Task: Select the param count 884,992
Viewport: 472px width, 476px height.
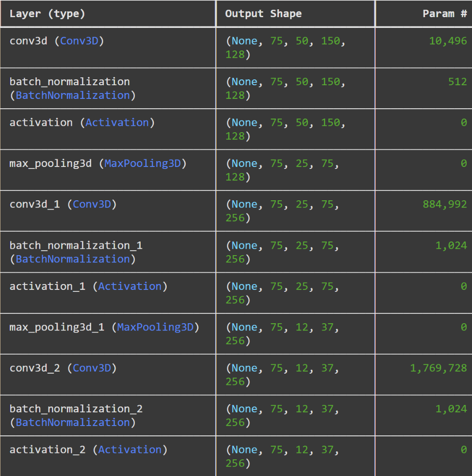Action: [x=445, y=204]
